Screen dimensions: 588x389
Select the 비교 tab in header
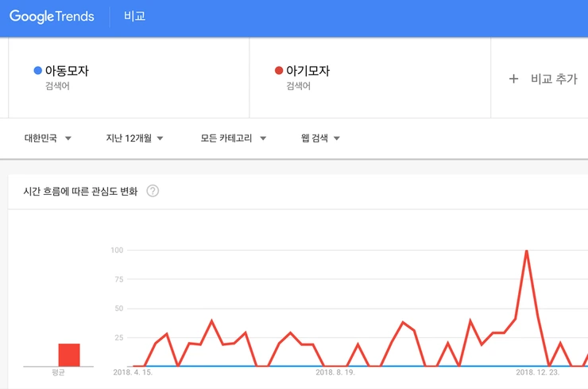pos(134,17)
